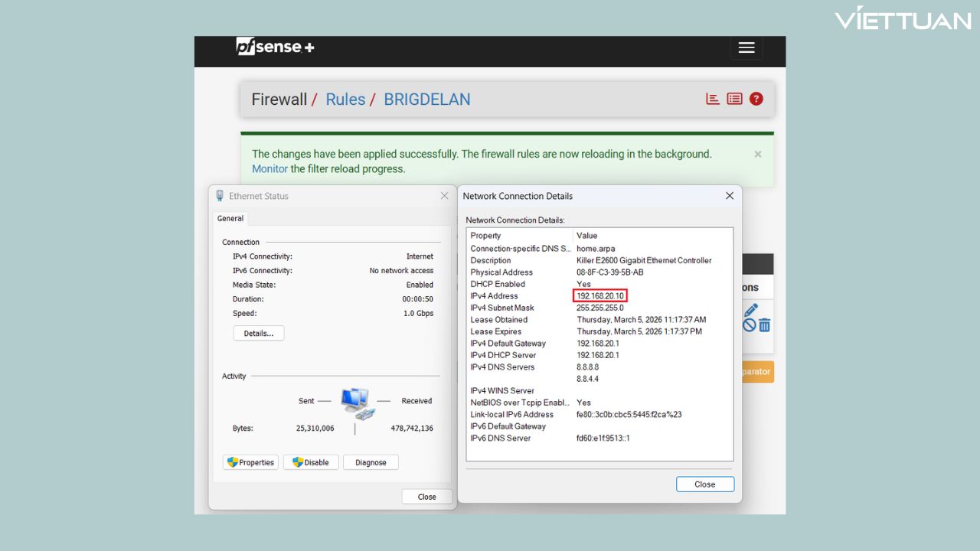The width and height of the screenshot is (980, 551).
Task: Click the orange Separator button
Action: click(756, 372)
